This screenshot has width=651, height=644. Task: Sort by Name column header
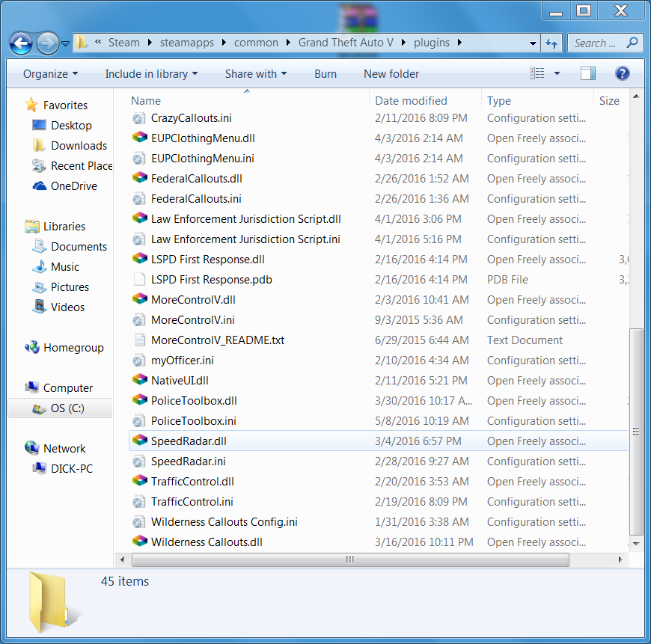point(146,101)
